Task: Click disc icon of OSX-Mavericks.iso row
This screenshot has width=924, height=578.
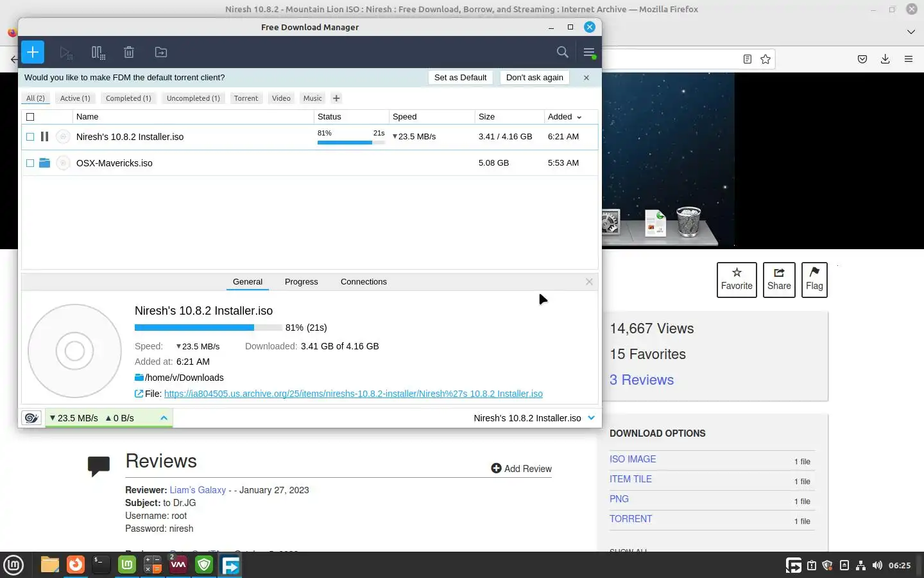Action: [63, 162]
